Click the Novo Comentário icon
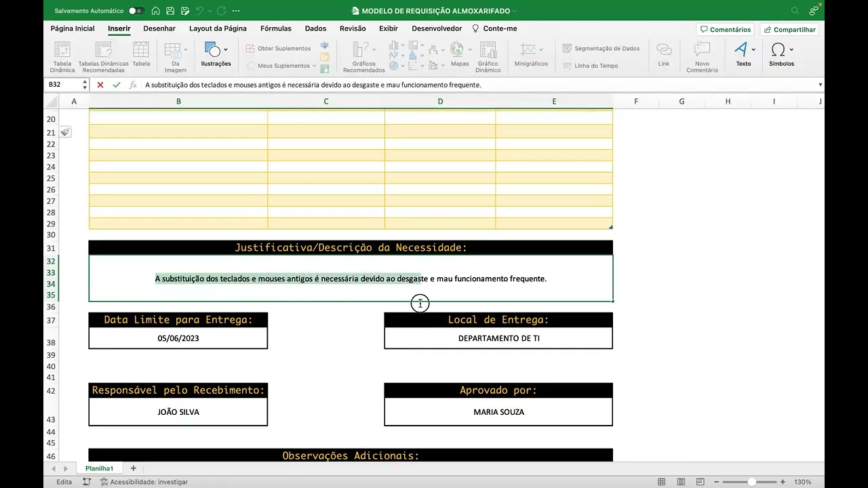Screen dimensions: 868x488 702,57
